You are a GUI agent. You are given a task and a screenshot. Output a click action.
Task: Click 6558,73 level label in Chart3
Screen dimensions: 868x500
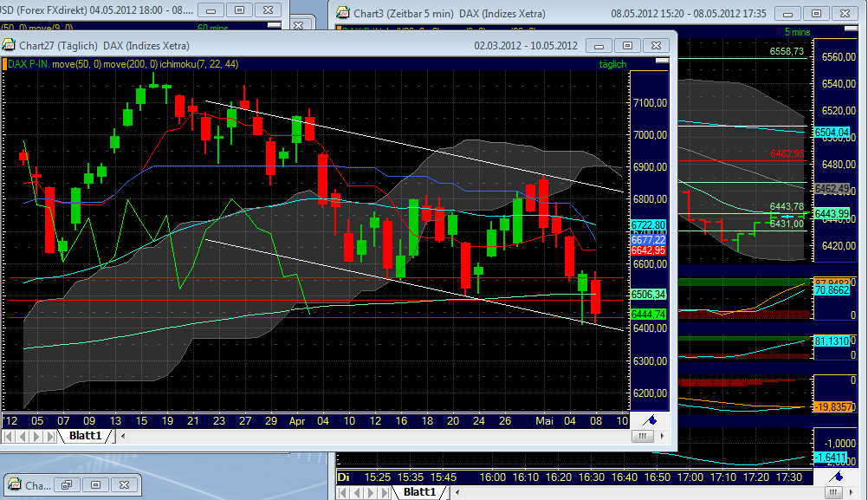point(787,51)
